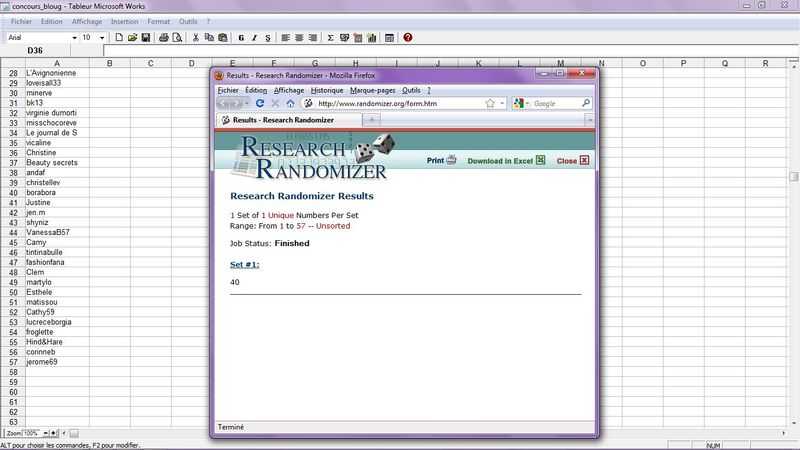The image size is (800, 450).
Task: Select cell containing jerome69
Action: tap(57, 362)
